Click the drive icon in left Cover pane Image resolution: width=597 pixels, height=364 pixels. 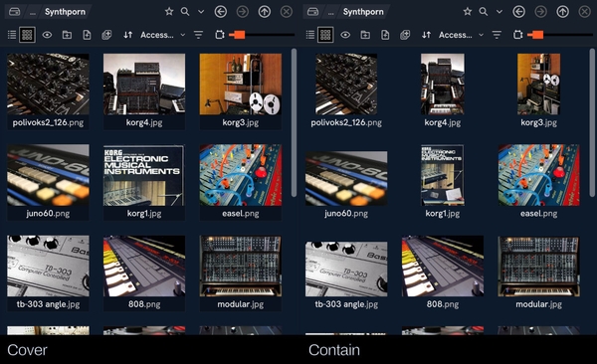click(x=15, y=12)
